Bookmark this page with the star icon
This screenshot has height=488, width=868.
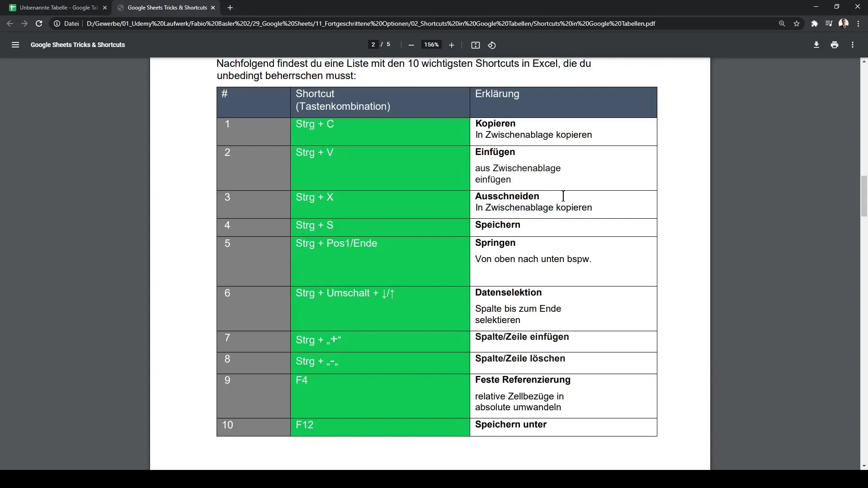797,23
